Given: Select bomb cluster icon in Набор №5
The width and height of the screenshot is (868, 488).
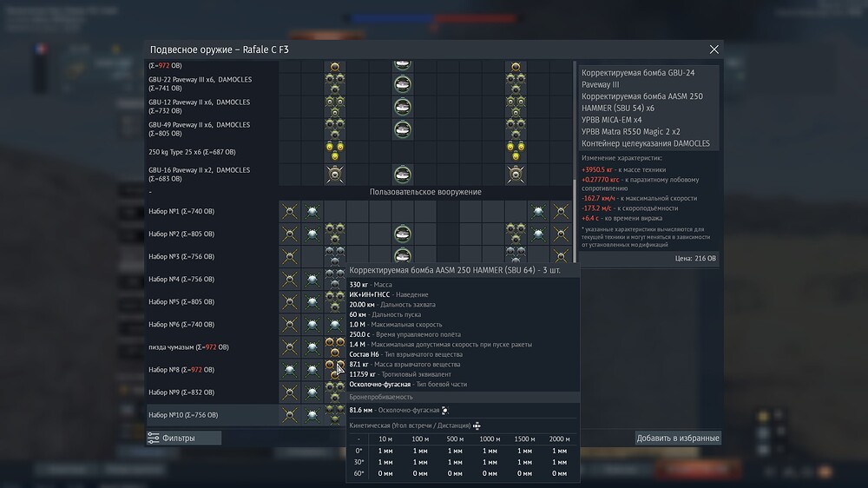Looking at the screenshot, I should [x=334, y=302].
